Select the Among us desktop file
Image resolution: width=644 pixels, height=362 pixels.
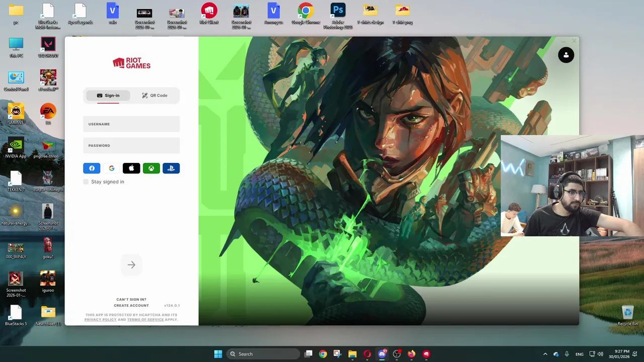pos(273,14)
